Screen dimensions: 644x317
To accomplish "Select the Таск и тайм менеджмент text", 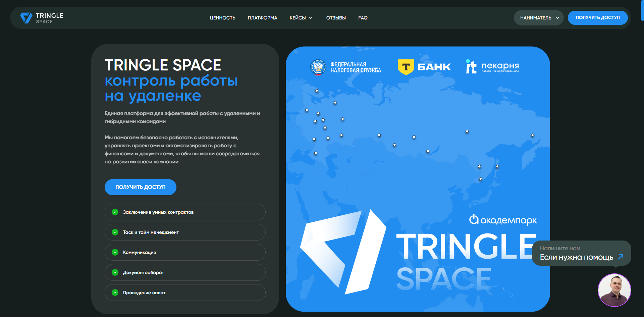I will 151,232.
